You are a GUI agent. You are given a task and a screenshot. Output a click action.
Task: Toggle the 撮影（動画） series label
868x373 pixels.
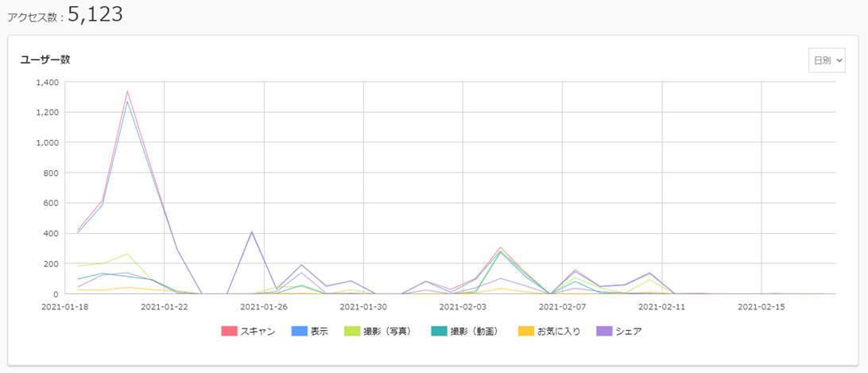475,332
